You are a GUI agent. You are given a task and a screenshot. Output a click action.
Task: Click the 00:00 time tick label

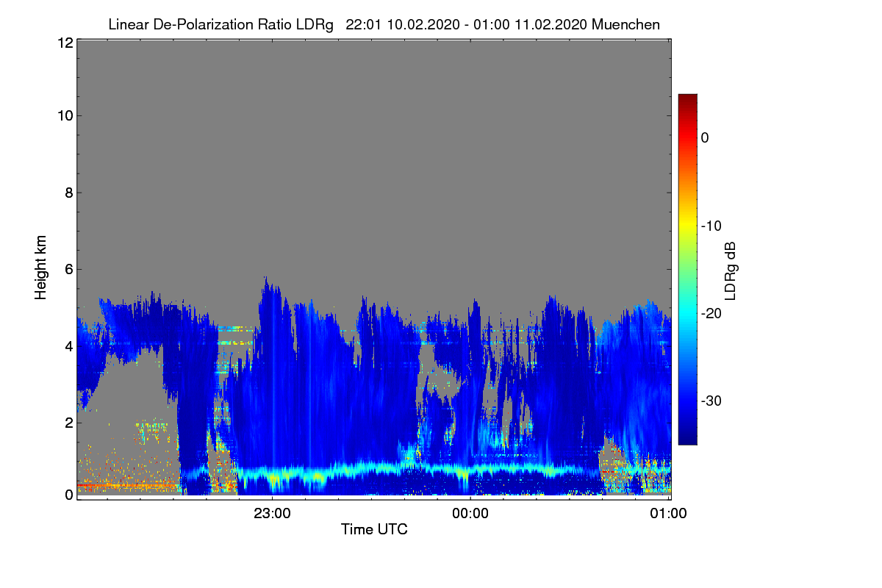471,514
